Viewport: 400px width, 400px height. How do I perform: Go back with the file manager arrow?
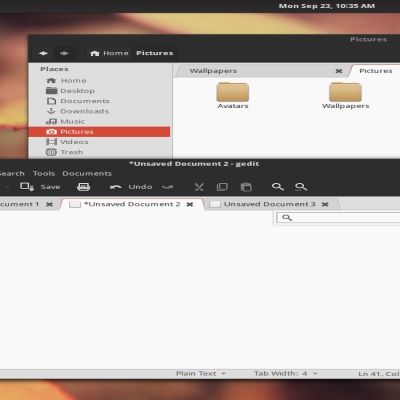click(43, 53)
